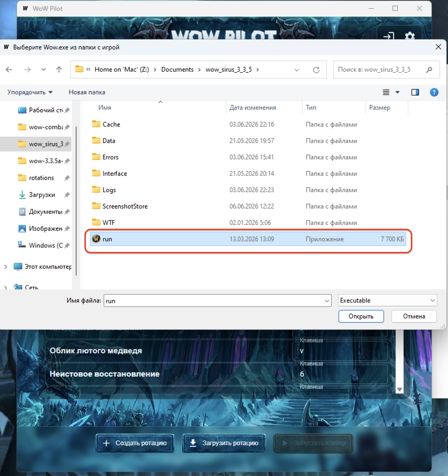Click the search magnifier icon in dialog

pyautogui.click(x=429, y=70)
